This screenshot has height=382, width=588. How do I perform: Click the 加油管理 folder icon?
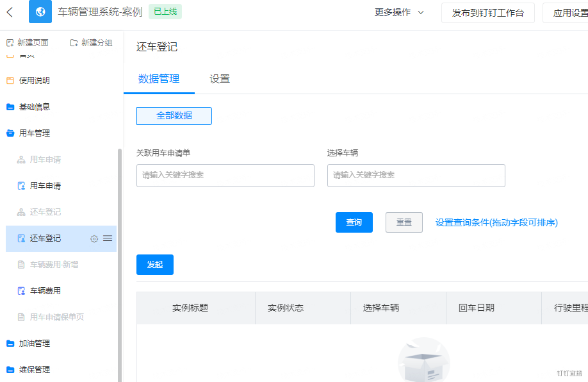click(x=10, y=344)
